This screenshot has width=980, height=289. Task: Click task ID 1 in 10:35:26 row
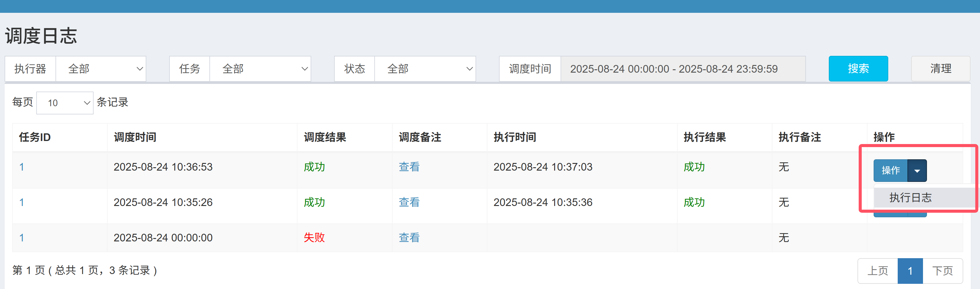[22, 203]
